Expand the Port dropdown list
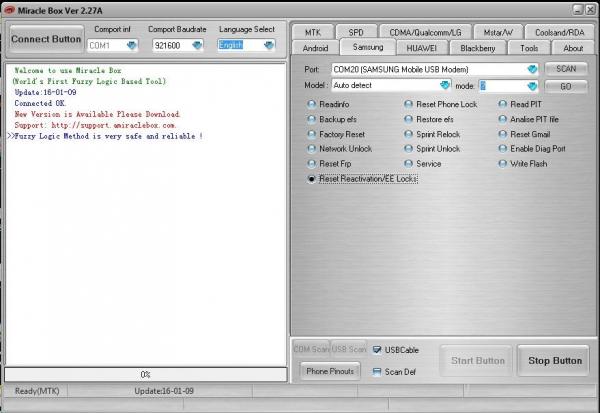Viewport: 600px width, 413px height. point(532,69)
